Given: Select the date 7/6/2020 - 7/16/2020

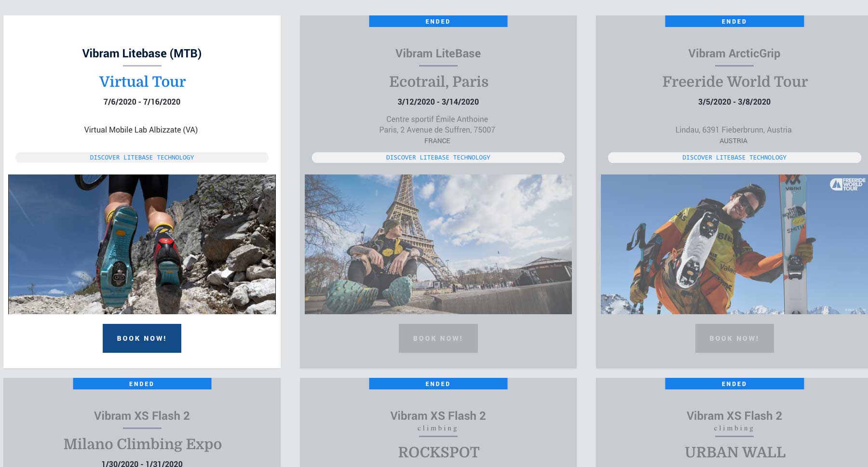Looking at the screenshot, I should click(142, 102).
